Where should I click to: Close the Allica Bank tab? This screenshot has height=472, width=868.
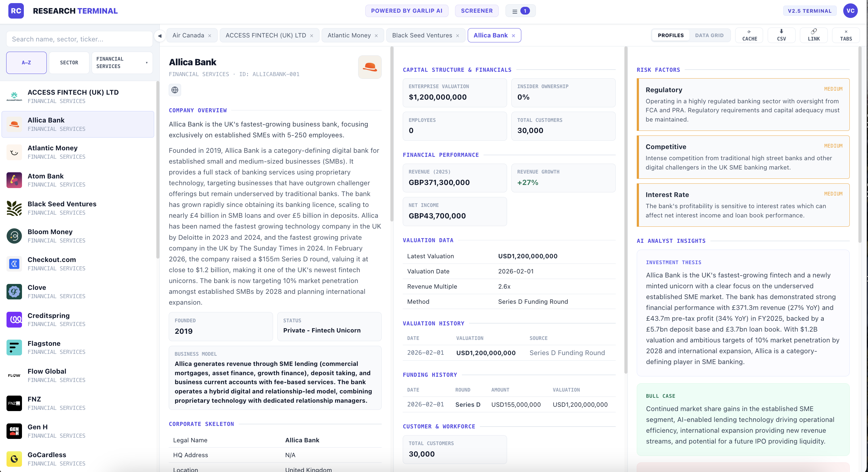(513, 36)
